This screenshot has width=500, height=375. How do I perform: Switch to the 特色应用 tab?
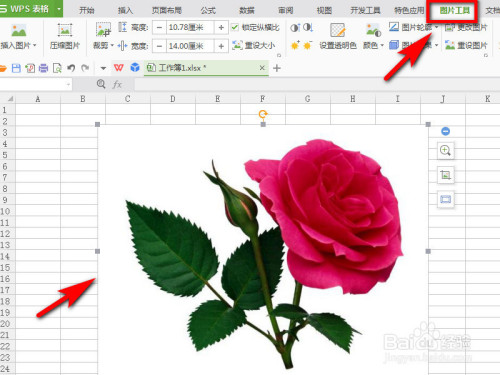click(409, 10)
